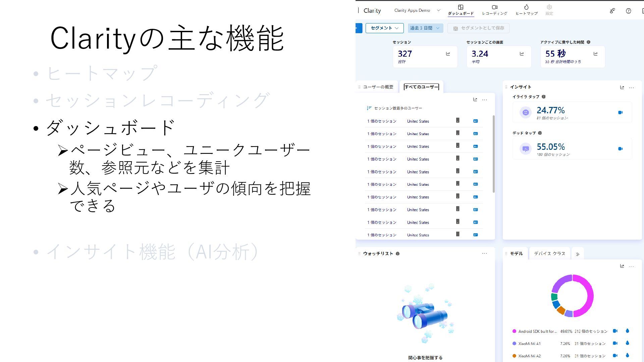
Task: Click the 55.05% dead tap value
Action: click(x=550, y=147)
